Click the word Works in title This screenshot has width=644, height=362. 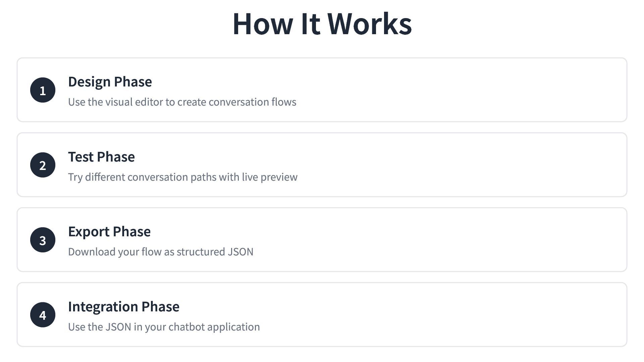tap(370, 23)
